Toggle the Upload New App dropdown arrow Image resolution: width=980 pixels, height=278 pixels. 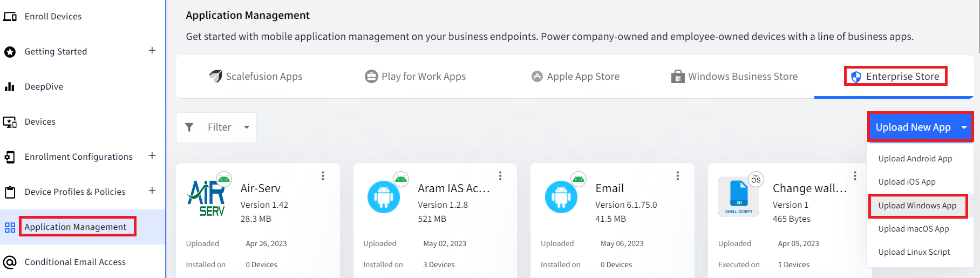(964, 127)
